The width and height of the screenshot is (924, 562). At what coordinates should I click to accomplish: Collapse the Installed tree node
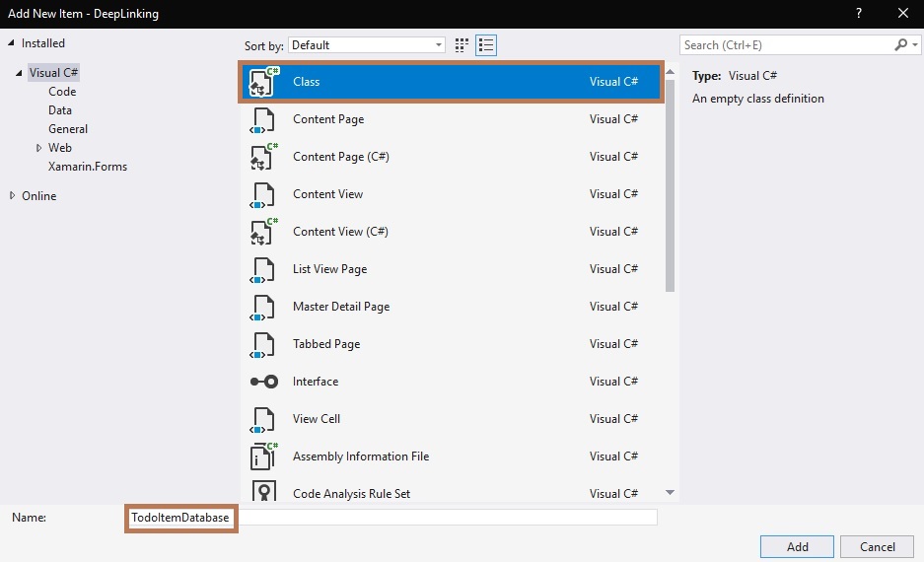11,43
